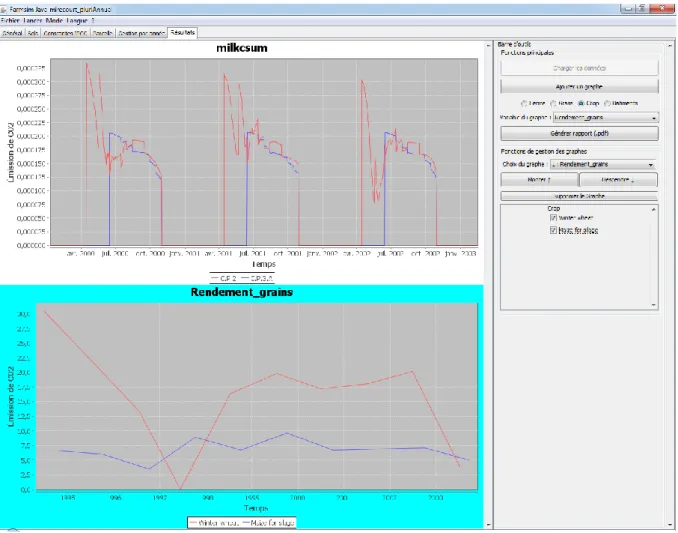Click Temps axis label under Rendement_grains chart

(256, 508)
